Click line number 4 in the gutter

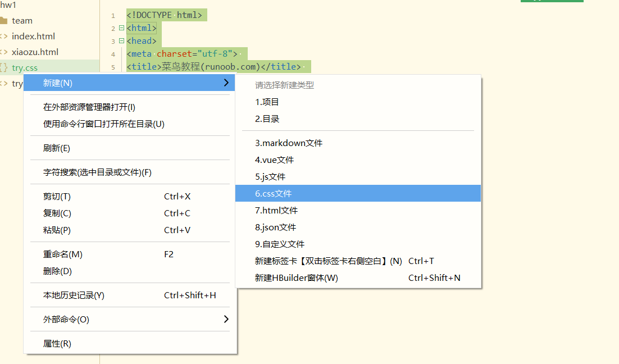113,54
